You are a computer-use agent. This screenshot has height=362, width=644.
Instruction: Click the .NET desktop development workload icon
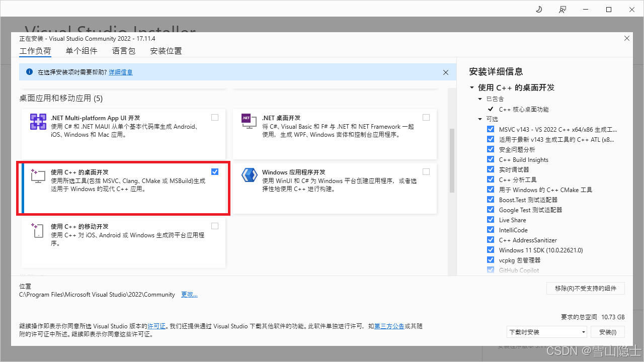coord(250,122)
